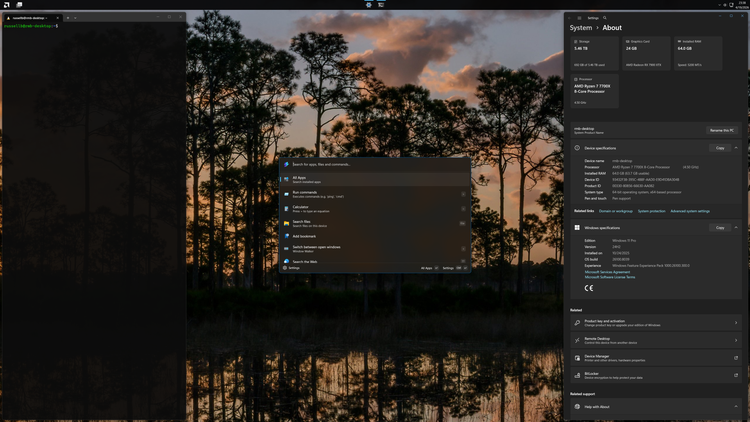This screenshot has width=750, height=422.
Task: Click the Window Walker icon
Action: (x=287, y=249)
